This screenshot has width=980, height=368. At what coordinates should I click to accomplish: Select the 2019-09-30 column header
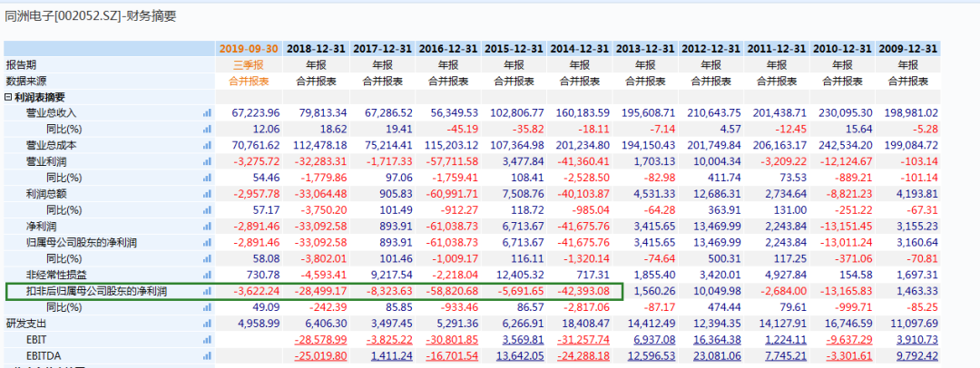pos(249,48)
